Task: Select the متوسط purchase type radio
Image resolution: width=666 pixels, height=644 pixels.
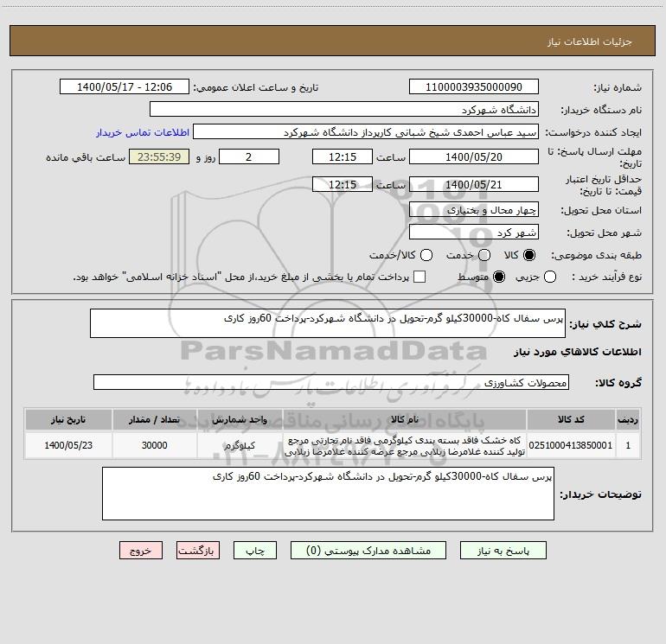Action: point(499,277)
